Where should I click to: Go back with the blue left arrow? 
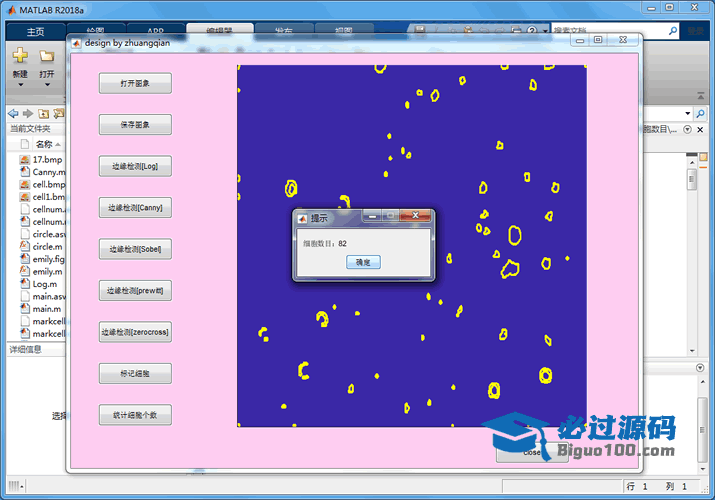coord(13,113)
